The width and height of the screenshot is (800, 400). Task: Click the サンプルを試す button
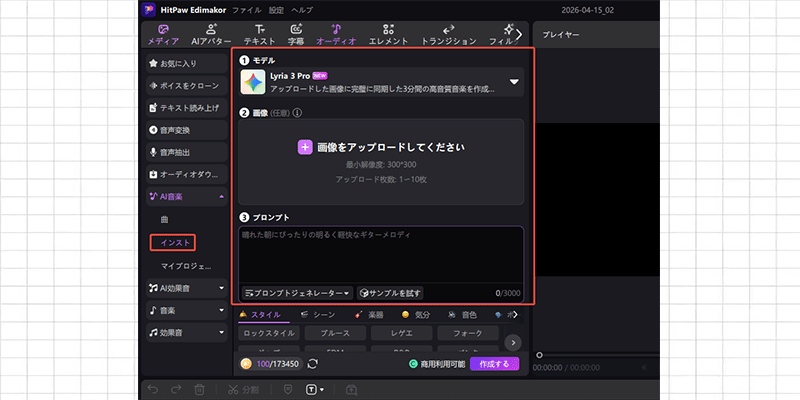click(x=390, y=293)
